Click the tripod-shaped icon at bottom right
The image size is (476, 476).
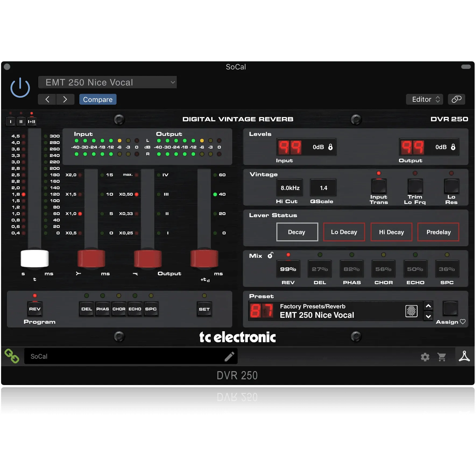[x=464, y=356]
